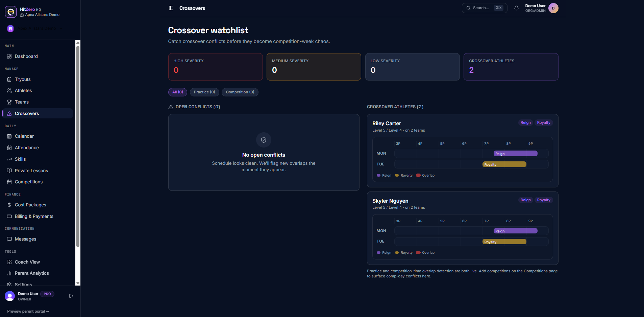Image resolution: width=644 pixels, height=317 pixels.
Task: Click Riley Carter's Royalty team tag
Action: [544, 123]
